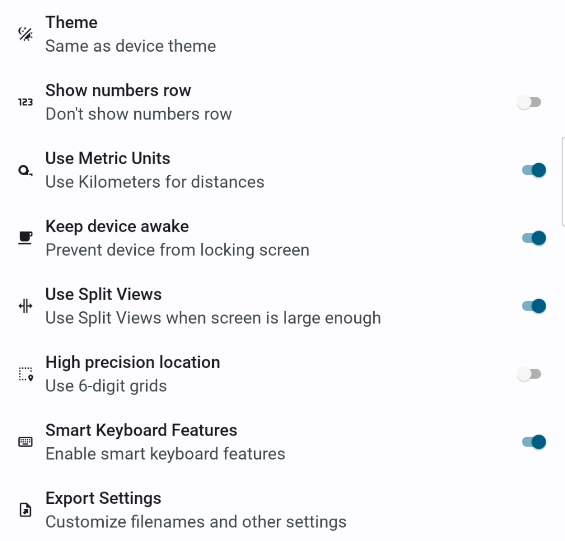Click the High precision location grid icon

[26, 374]
